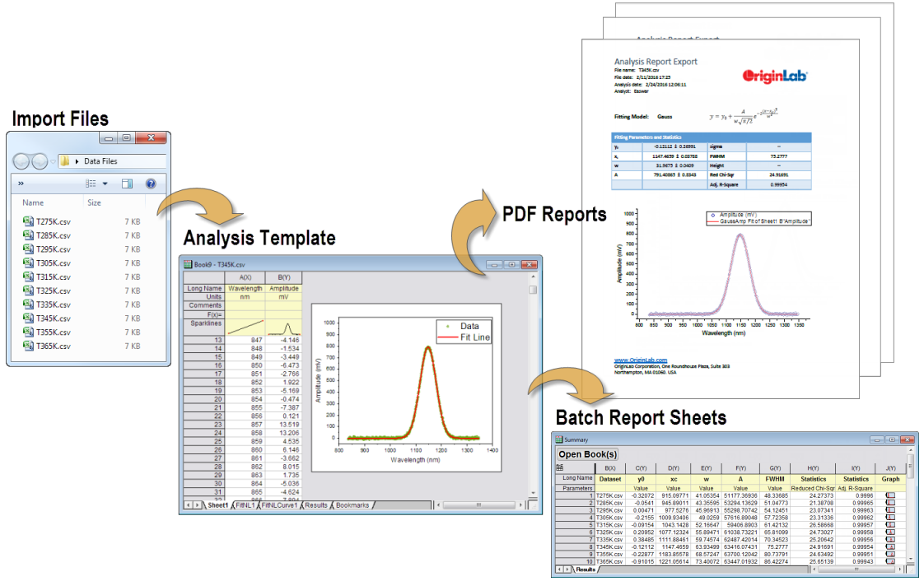The image size is (924, 581).
Task: Click the Book9 workbook title icon
Action: pyautogui.click(x=186, y=265)
